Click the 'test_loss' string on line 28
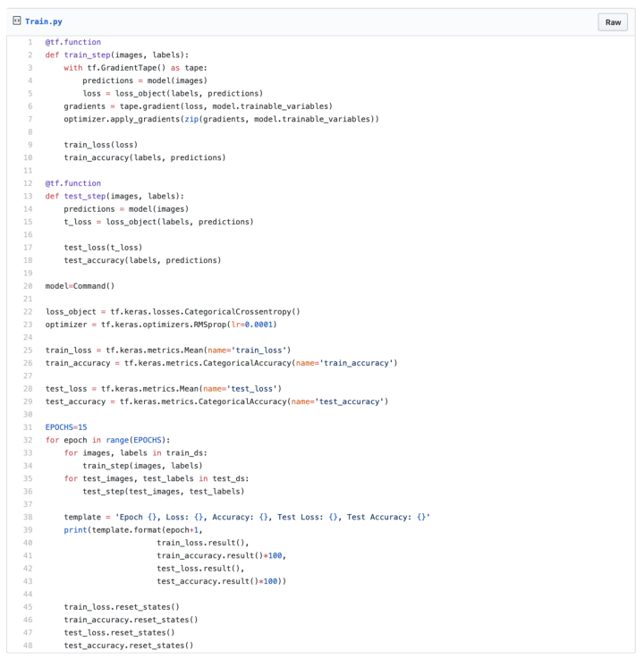Screen dimensions: 644x659 (x=252, y=389)
